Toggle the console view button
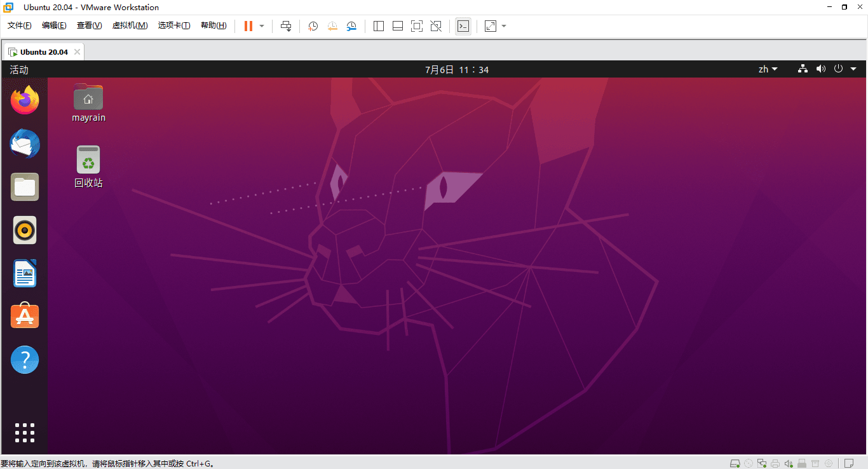 [x=463, y=26]
